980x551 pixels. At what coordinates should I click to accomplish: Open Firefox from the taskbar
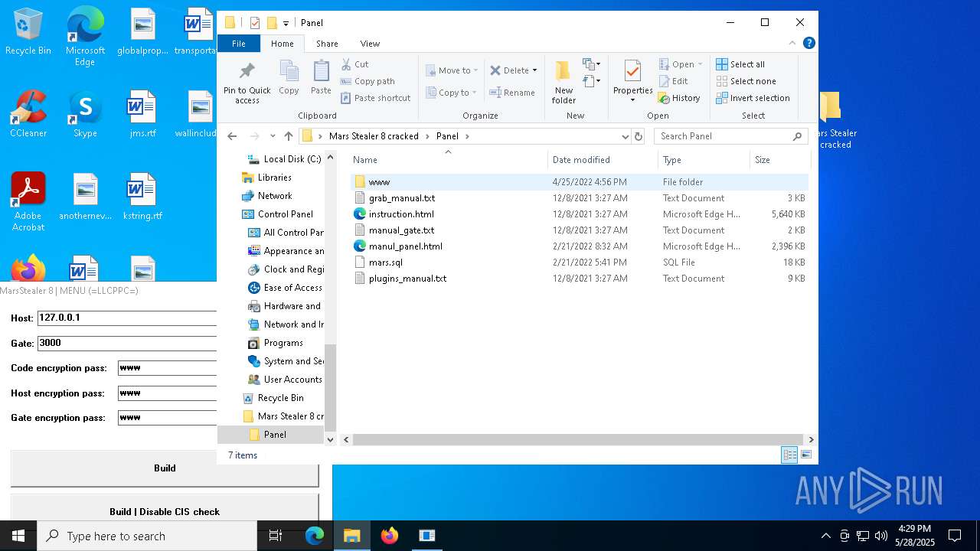[x=390, y=536]
